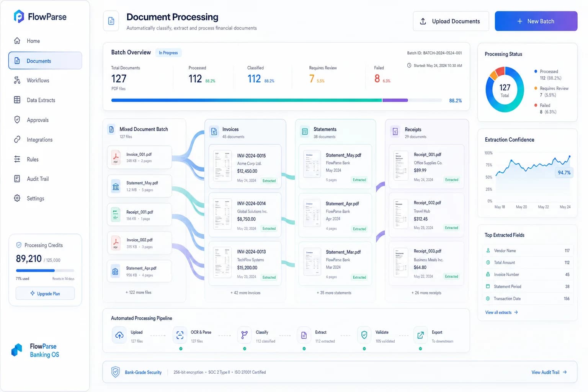Viewport: 588px width, 392px height.
Task: Click the Processing Credits usage bar
Action: pos(45,271)
